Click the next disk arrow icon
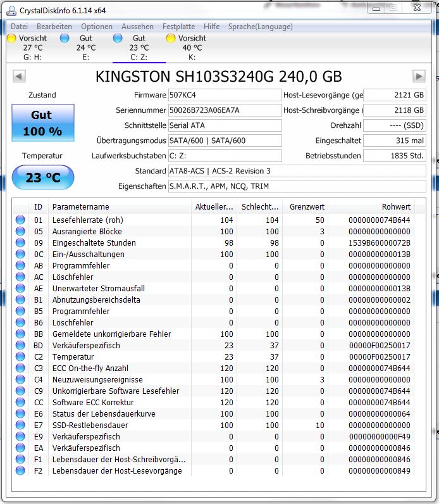Viewport: 439px width, 504px height. (x=419, y=77)
